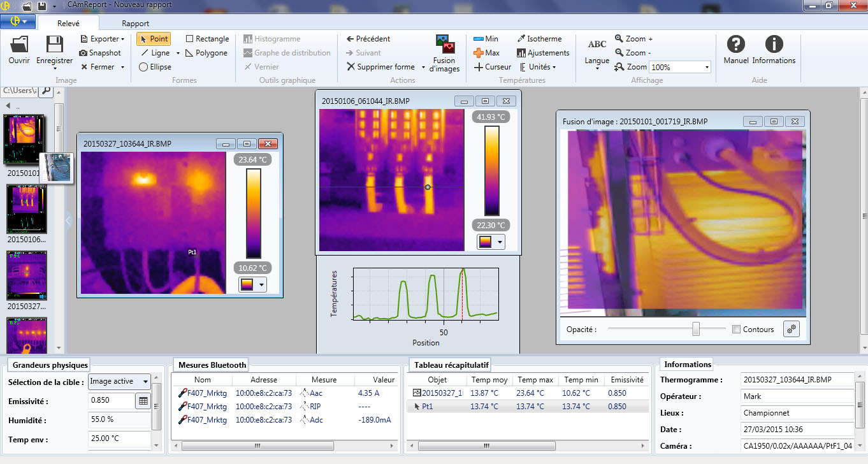Enable the Contours checkbox

(x=737, y=330)
